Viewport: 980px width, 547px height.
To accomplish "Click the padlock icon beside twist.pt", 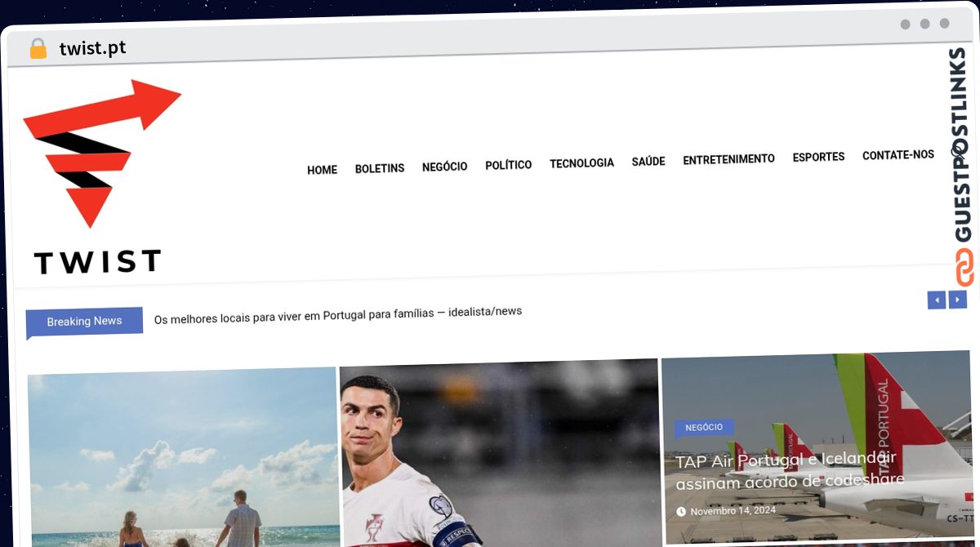I will coord(38,48).
